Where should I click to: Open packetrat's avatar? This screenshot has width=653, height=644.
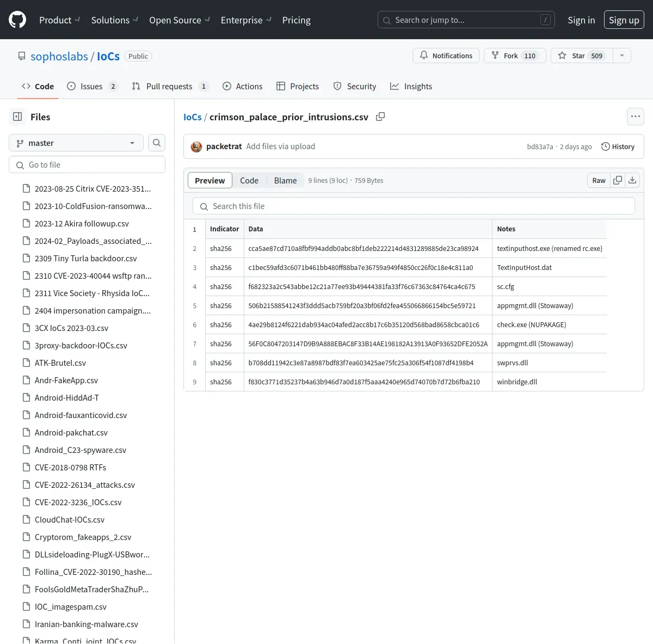point(196,146)
